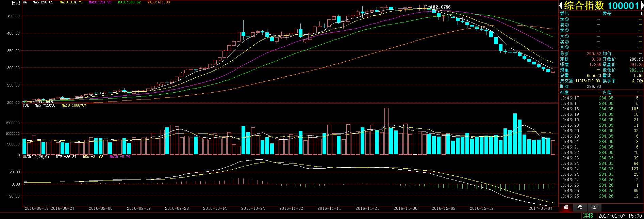Click the 卖① sell level row
644x219 pixels.
(x=601, y=30)
